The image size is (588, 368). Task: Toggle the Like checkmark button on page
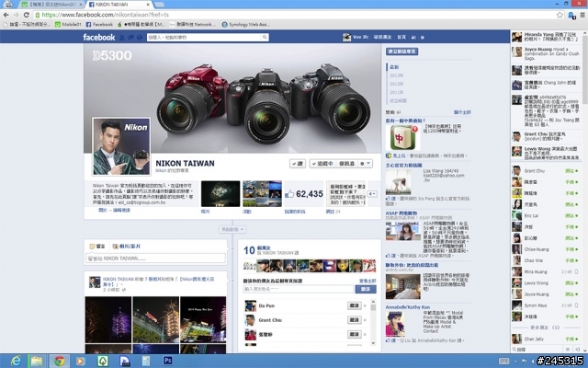[298, 164]
